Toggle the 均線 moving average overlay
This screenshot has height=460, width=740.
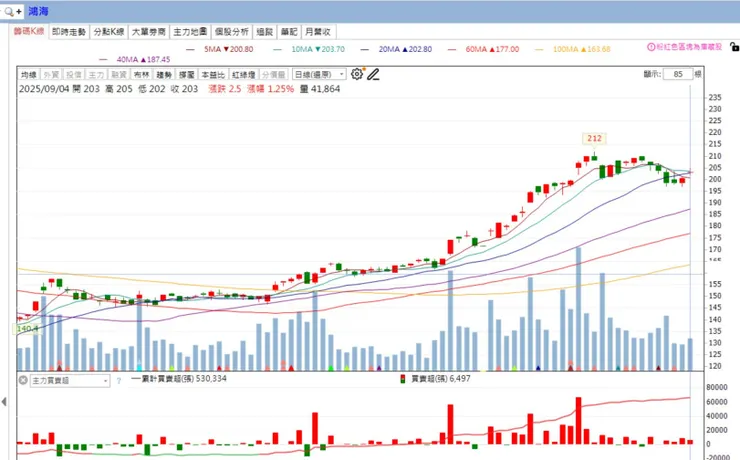tap(29, 75)
